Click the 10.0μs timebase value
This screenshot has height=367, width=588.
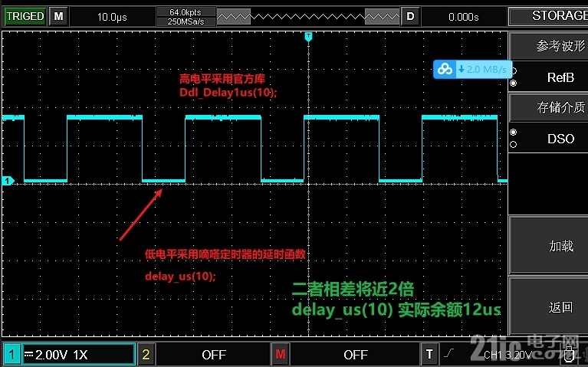pos(112,17)
